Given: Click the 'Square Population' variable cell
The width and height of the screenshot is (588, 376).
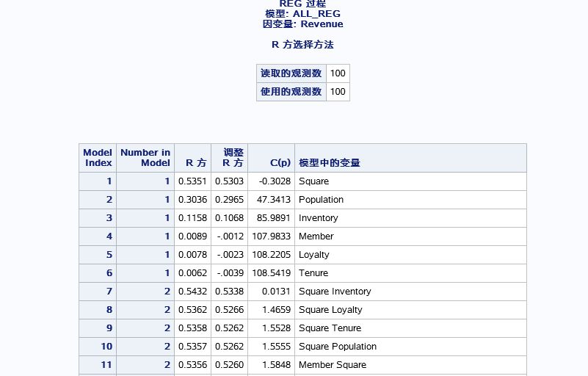Looking at the screenshot, I should [x=410, y=347].
